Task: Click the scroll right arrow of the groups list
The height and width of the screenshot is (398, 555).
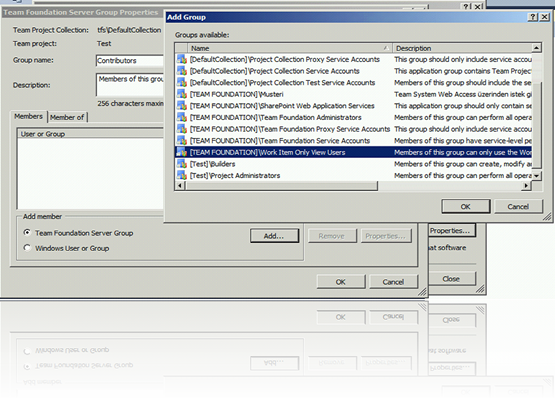Action: [x=527, y=186]
